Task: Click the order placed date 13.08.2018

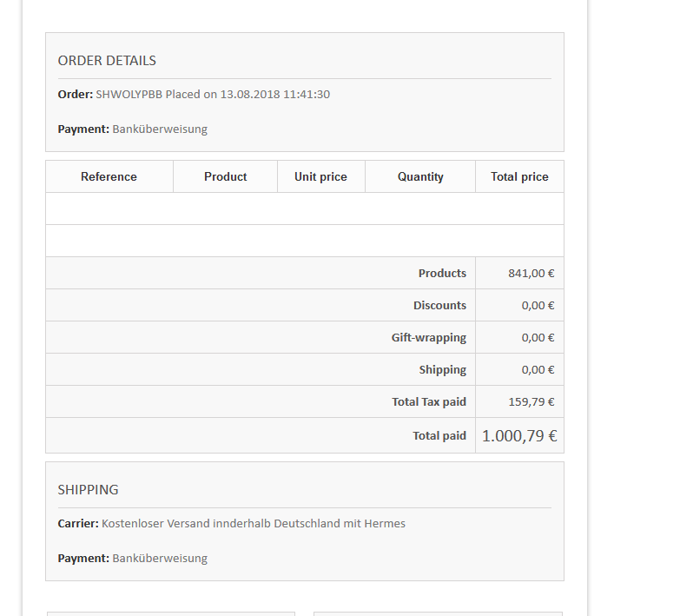Action: [x=250, y=94]
